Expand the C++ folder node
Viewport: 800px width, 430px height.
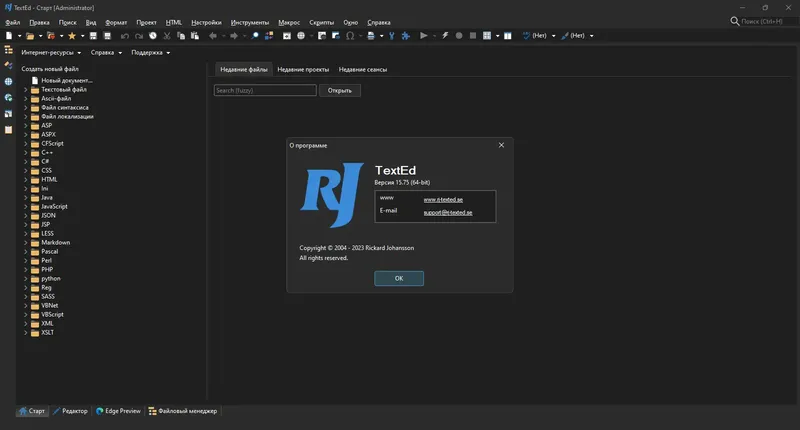point(26,153)
